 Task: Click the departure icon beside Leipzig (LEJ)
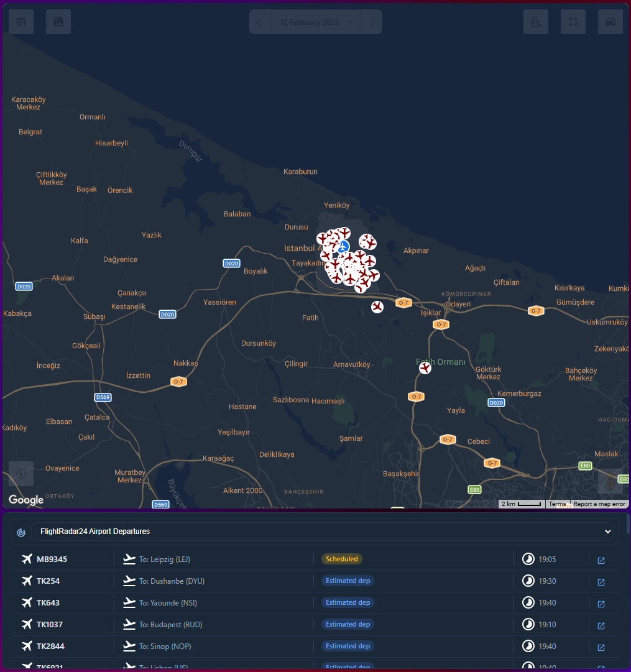(129, 559)
